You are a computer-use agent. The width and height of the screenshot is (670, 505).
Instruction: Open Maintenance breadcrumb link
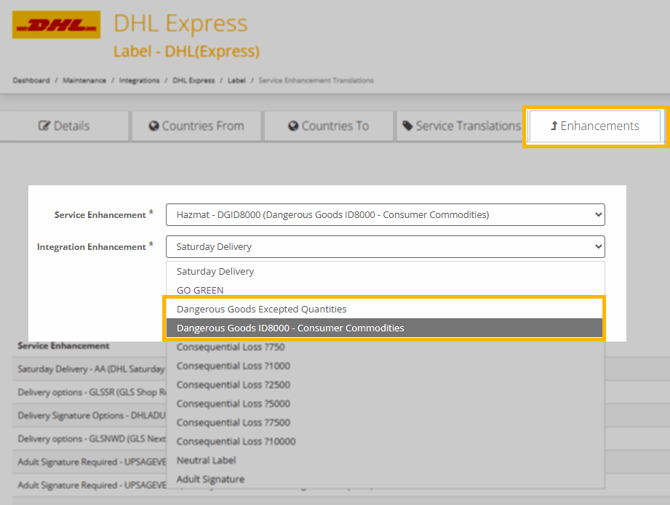point(84,80)
